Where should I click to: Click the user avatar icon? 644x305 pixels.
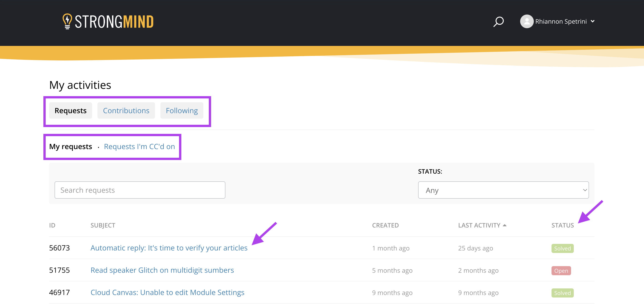click(x=527, y=22)
